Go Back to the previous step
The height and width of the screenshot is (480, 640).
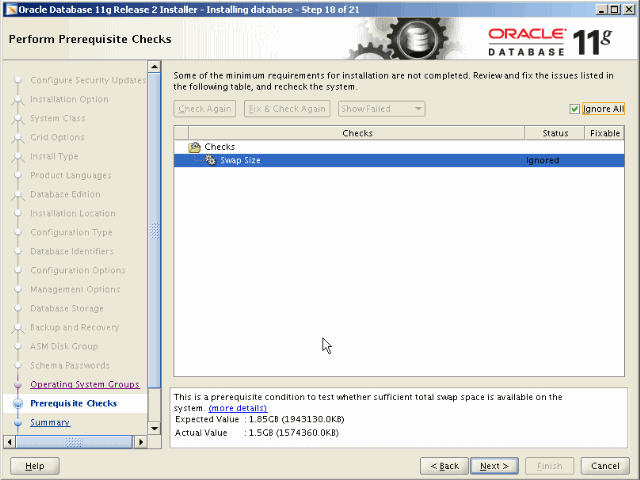[444, 466]
